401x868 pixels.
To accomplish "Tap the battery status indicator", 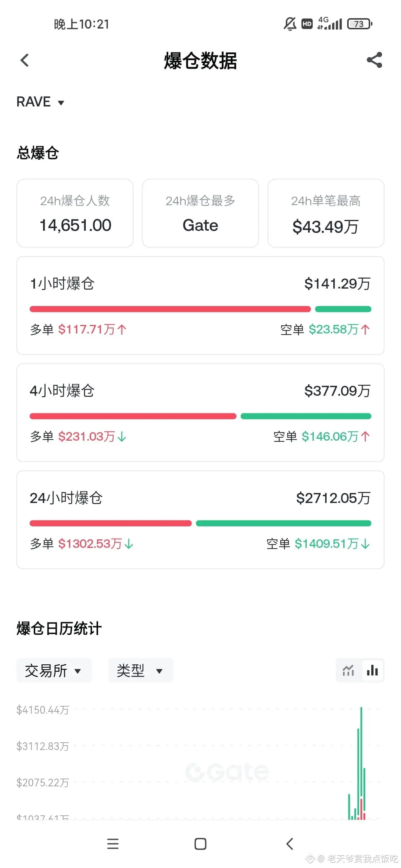I will 360,24.
